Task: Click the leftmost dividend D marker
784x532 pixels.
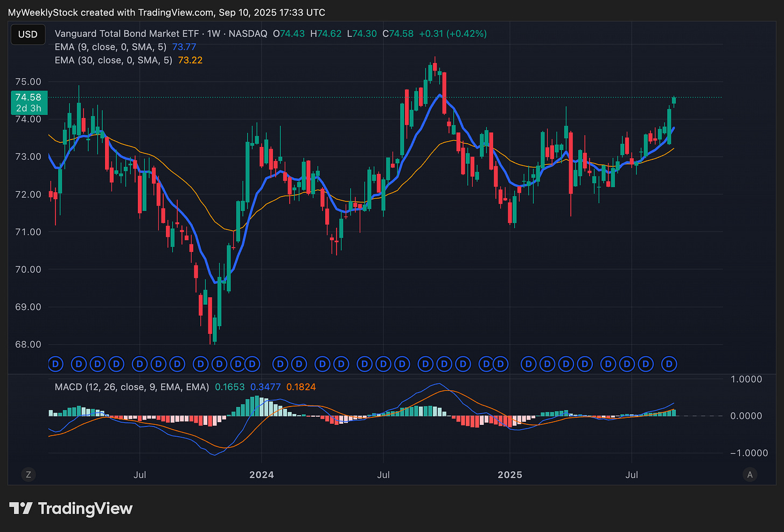Action: pyautogui.click(x=55, y=364)
